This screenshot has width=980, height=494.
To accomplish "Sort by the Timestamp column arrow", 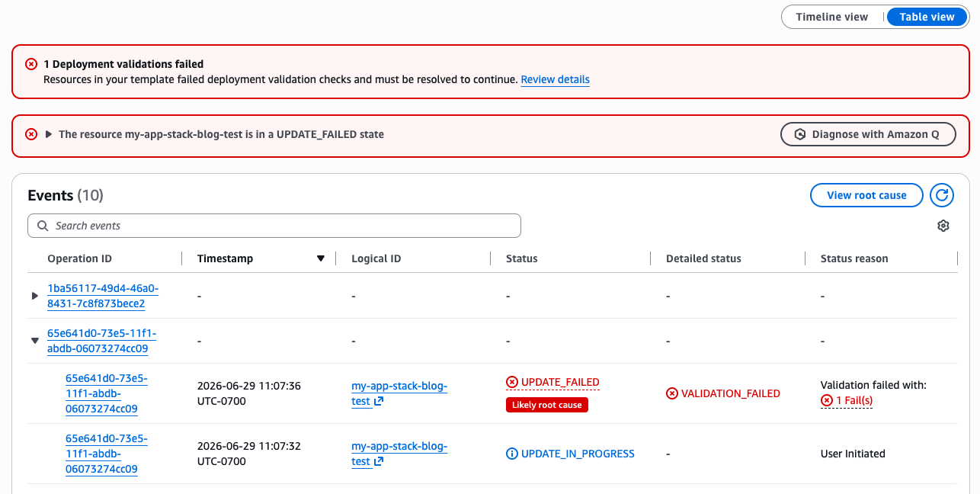I will click(x=321, y=259).
